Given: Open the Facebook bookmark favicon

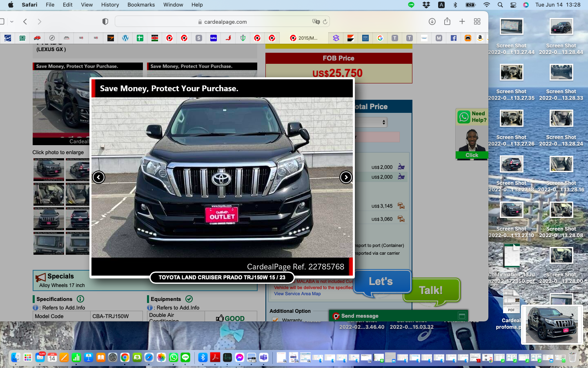Looking at the screenshot, I should (453, 38).
